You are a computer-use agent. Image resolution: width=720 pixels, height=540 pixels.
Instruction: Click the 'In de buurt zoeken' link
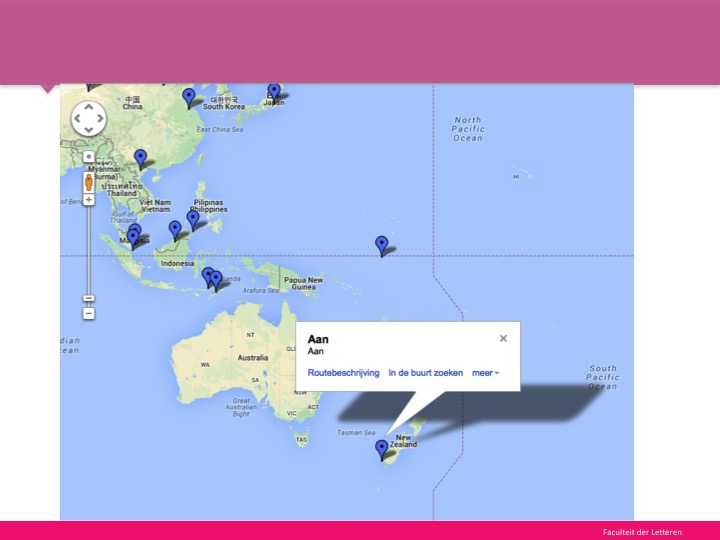pos(426,373)
